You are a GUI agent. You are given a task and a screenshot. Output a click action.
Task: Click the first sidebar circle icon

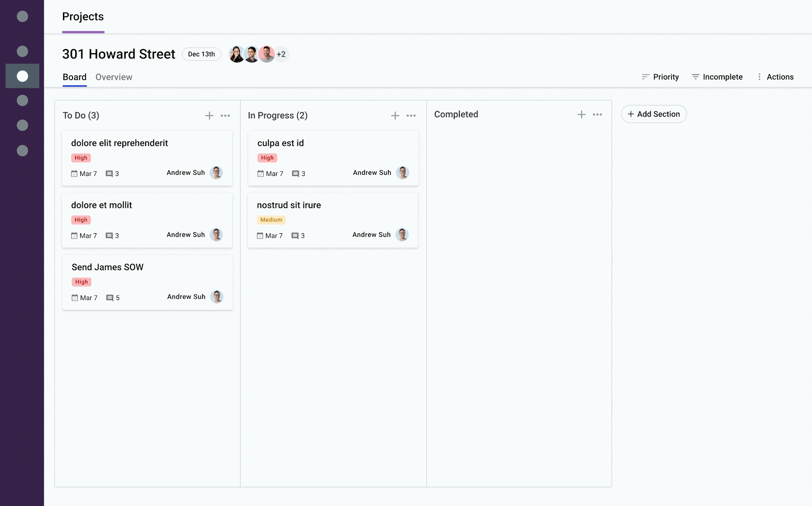[22, 16]
